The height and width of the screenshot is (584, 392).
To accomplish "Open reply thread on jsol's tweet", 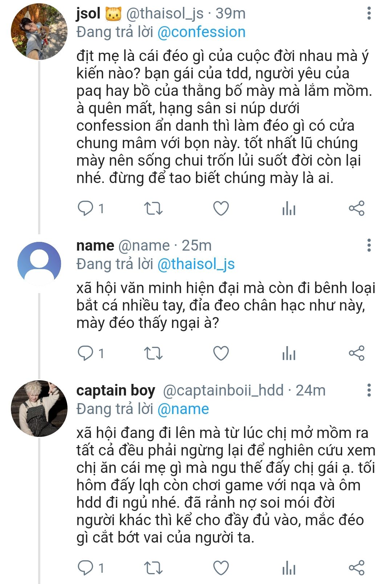I will click(x=86, y=208).
